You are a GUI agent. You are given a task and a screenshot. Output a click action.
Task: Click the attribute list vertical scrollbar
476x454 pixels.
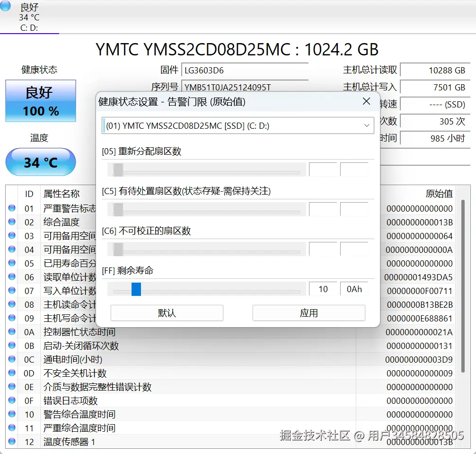(463, 286)
